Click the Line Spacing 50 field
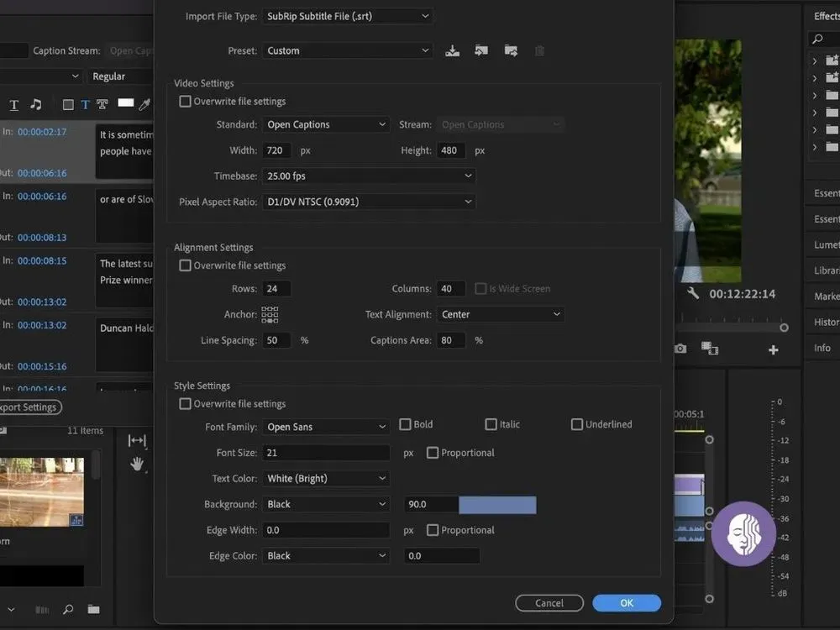This screenshot has height=630, width=840. (x=276, y=340)
